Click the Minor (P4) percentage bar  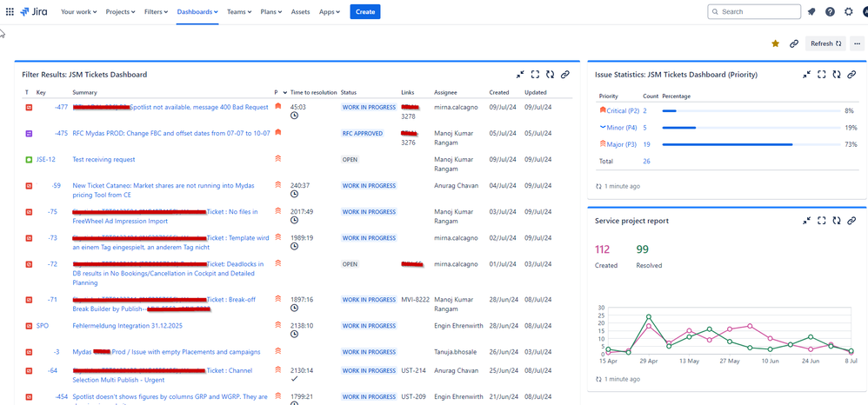pyautogui.click(x=751, y=128)
